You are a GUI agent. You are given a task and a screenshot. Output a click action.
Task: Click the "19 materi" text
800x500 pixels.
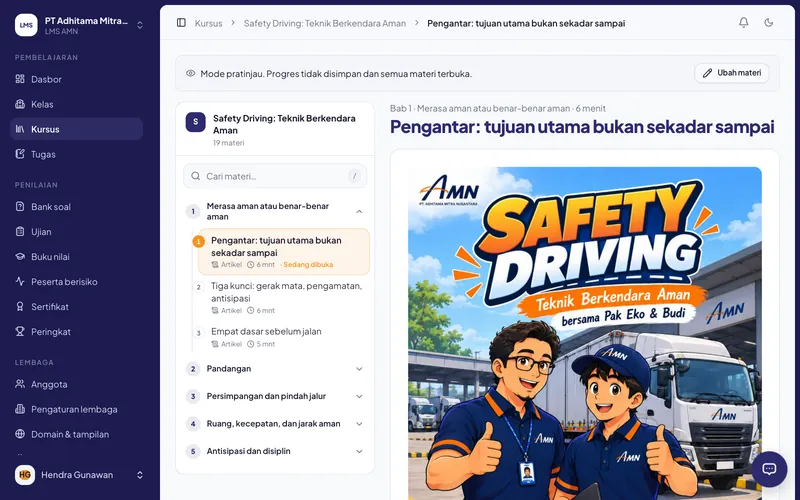pyautogui.click(x=229, y=143)
